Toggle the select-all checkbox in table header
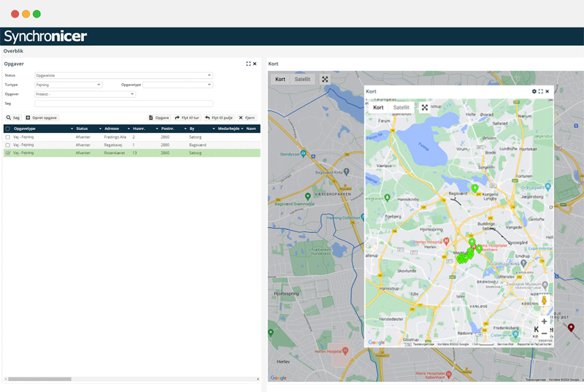 [8, 128]
